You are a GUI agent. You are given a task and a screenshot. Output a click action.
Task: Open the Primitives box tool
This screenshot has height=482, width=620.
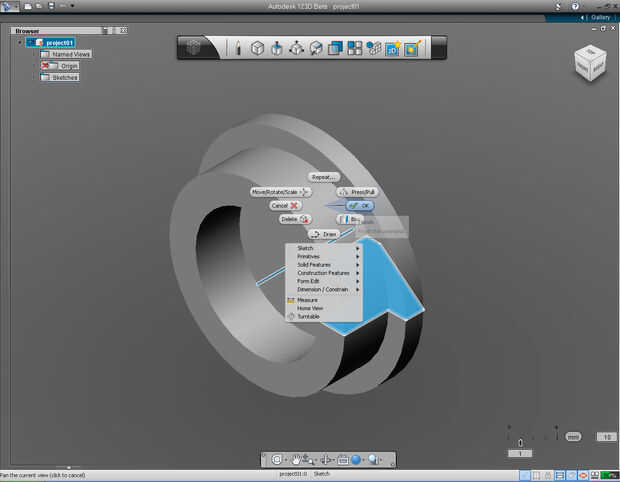(257, 48)
